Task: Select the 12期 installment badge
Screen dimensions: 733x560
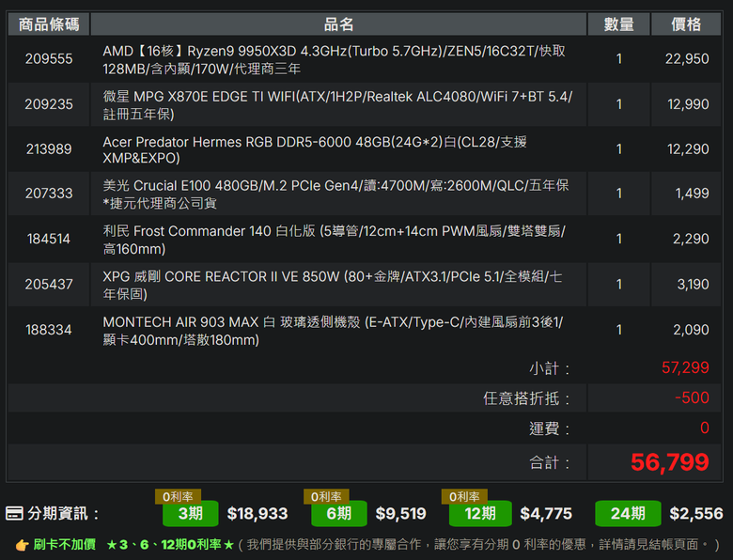Action: point(480,514)
